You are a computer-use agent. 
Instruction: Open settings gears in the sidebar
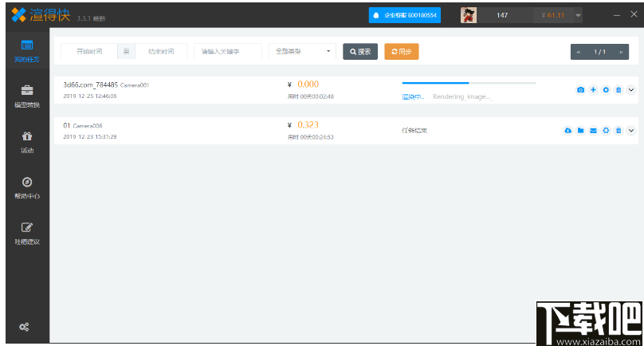click(24, 327)
